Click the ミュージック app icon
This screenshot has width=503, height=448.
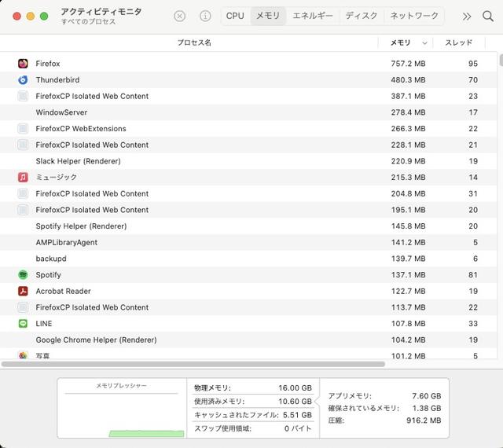[x=23, y=177]
